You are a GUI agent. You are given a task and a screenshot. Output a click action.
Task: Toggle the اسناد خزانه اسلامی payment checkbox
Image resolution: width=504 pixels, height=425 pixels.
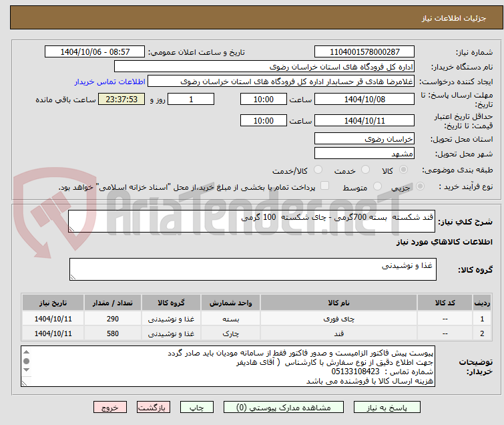(x=325, y=186)
